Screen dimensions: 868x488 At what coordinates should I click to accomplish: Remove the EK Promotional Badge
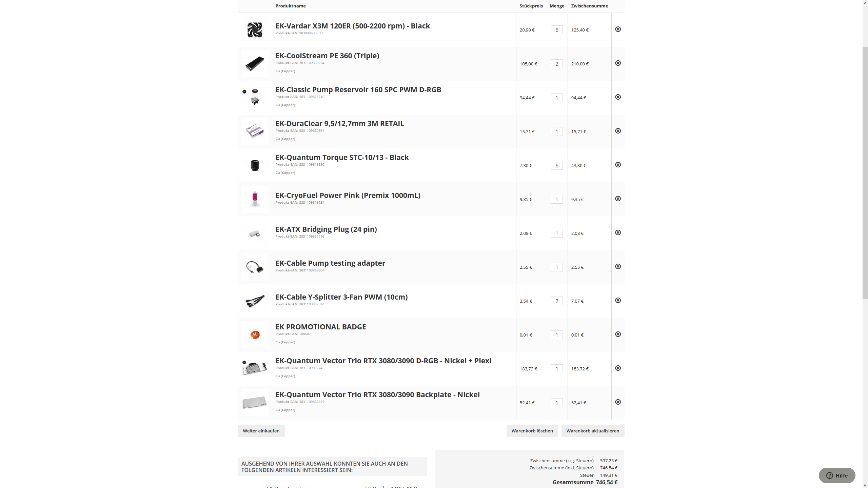[618, 334]
